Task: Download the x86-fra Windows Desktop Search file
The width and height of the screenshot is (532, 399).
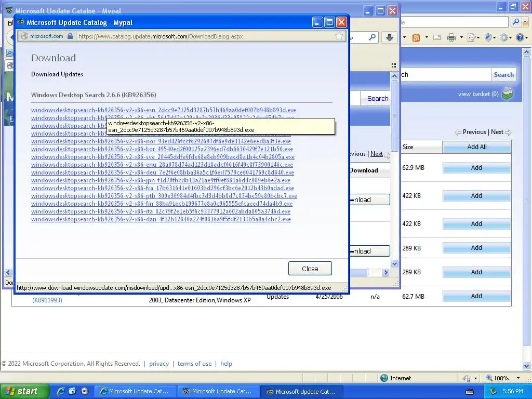Action: pyautogui.click(x=163, y=188)
